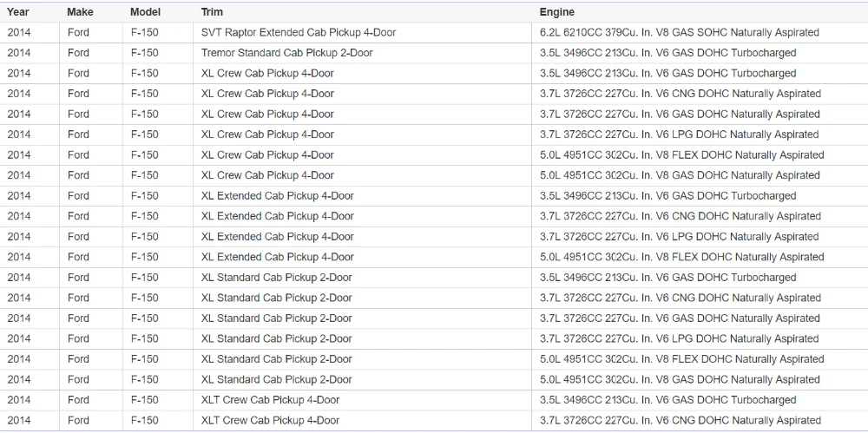The width and height of the screenshot is (868, 433).
Task: Select XL Crew Cab's V8 FLEX engine cell
Action: (x=681, y=155)
